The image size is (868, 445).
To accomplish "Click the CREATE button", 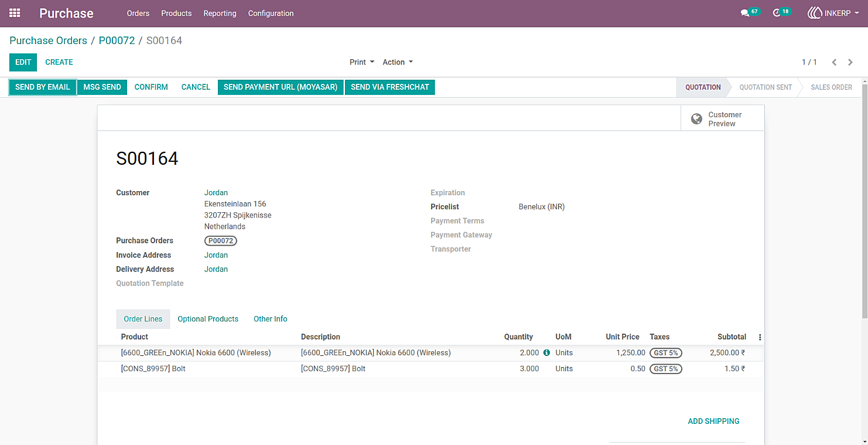I will 59,62.
